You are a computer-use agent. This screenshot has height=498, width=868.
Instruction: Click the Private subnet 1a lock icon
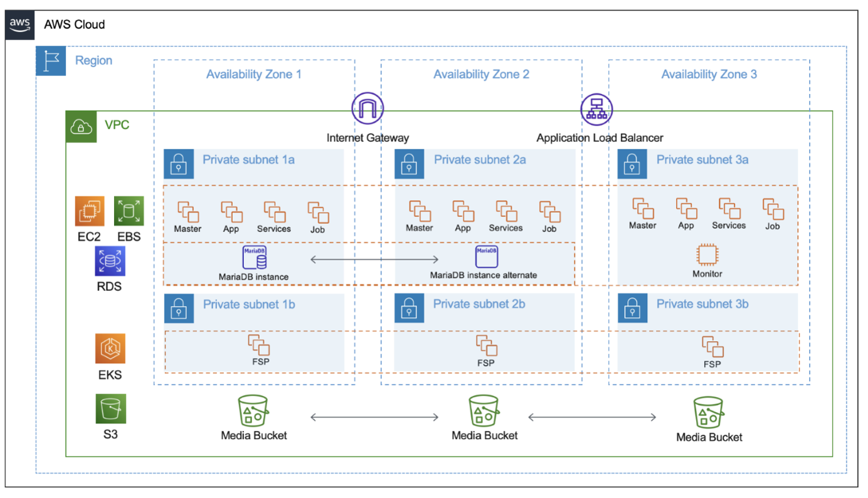coord(179,164)
